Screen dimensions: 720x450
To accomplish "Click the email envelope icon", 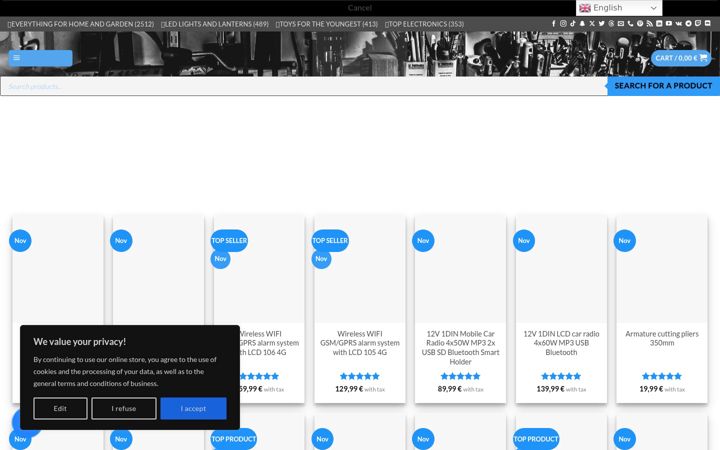I will coord(621,23).
